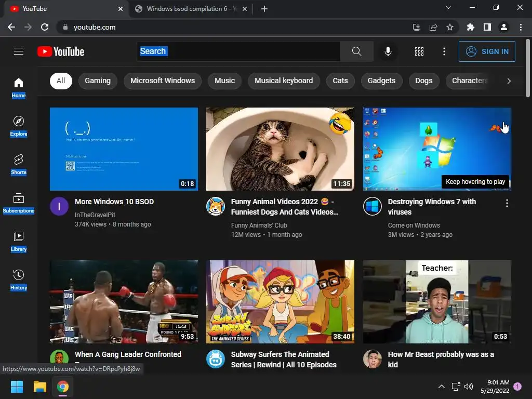532x399 pixels.
Task: Open Windows Start menu
Action: click(17, 387)
